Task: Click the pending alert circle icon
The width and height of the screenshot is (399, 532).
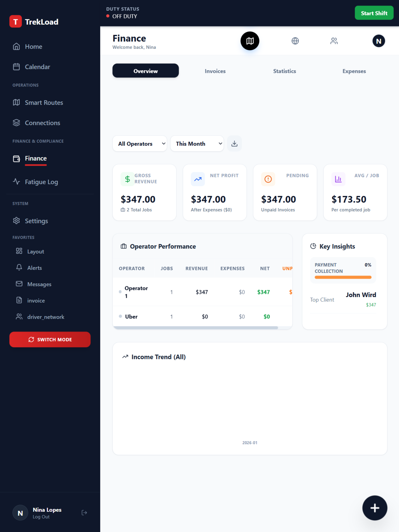Action: coord(268,179)
